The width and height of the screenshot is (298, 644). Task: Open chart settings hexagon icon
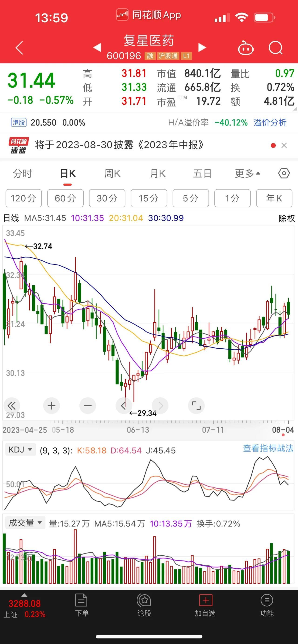pyautogui.click(x=284, y=173)
